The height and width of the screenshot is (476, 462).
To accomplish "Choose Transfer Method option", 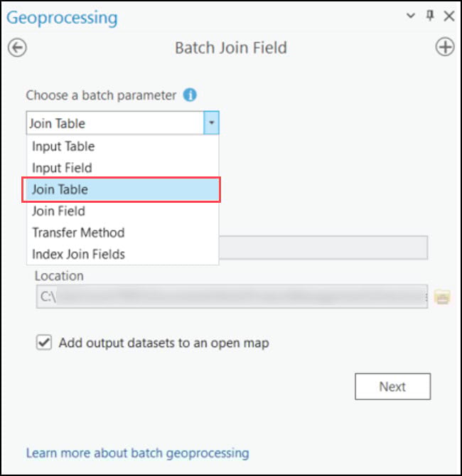I will [x=78, y=233].
